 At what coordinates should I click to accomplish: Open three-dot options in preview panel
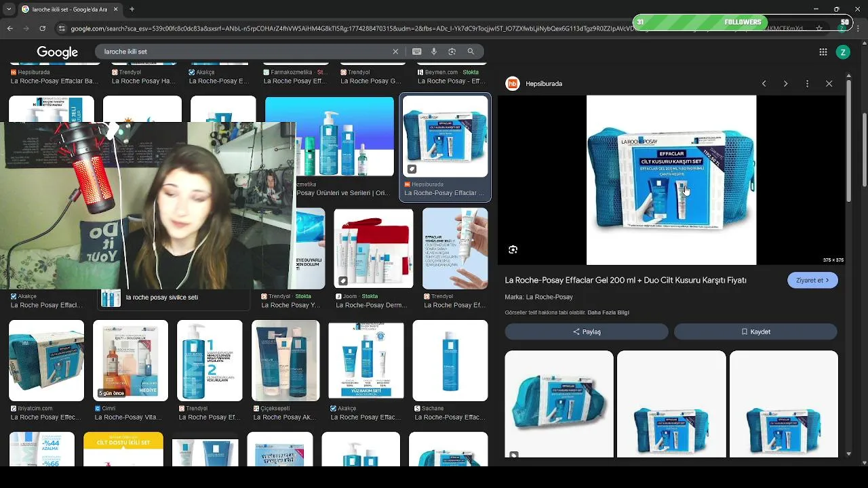807,83
